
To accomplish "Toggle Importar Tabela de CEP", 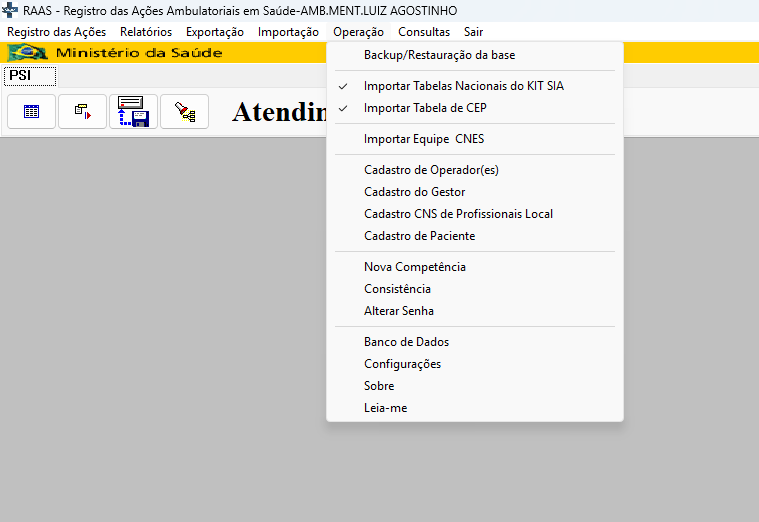I will tap(475, 108).
